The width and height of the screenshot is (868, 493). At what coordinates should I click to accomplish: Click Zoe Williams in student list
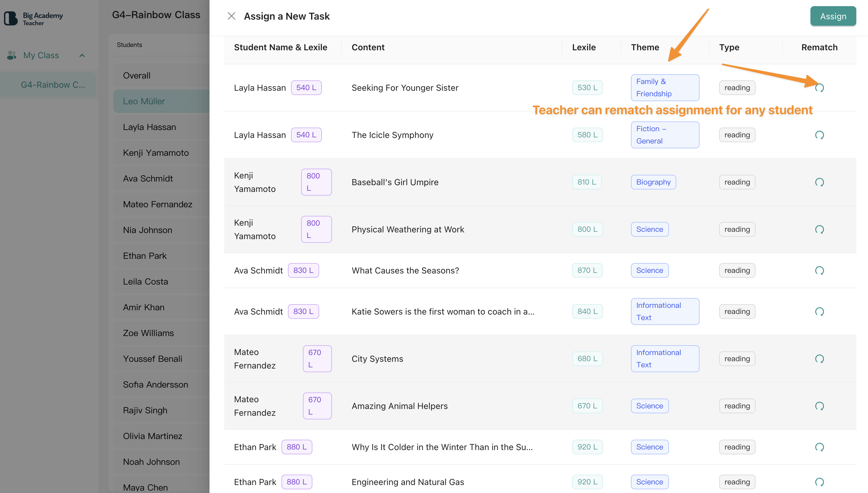(x=148, y=333)
